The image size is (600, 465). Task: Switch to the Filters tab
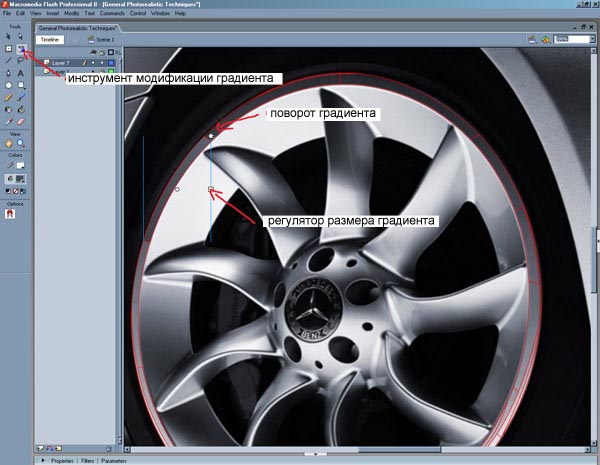point(88,461)
